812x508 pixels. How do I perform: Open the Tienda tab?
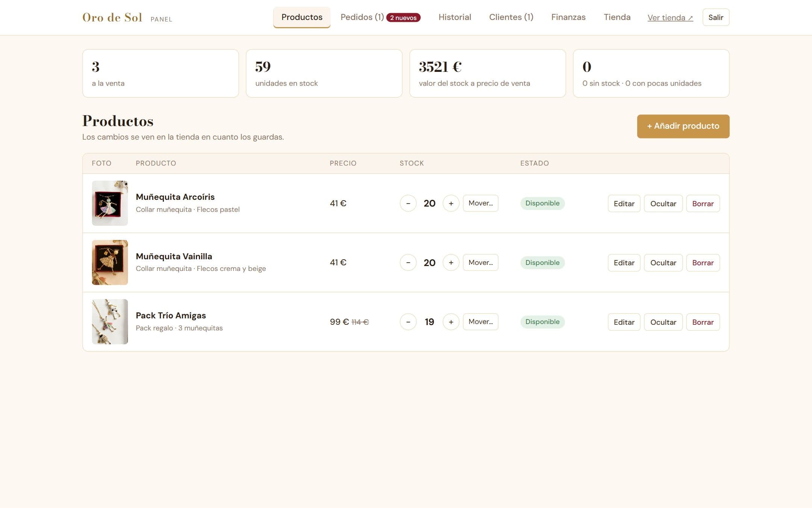coord(617,17)
